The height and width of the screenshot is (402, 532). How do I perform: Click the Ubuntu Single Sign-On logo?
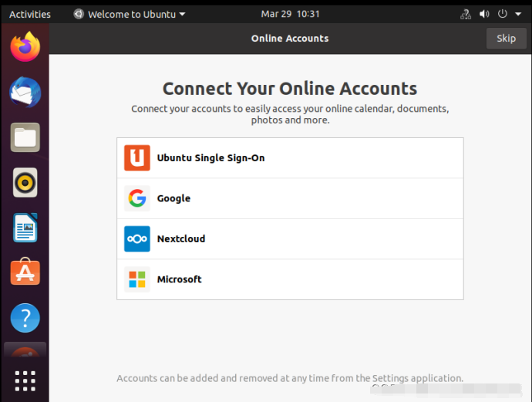pyautogui.click(x=137, y=157)
